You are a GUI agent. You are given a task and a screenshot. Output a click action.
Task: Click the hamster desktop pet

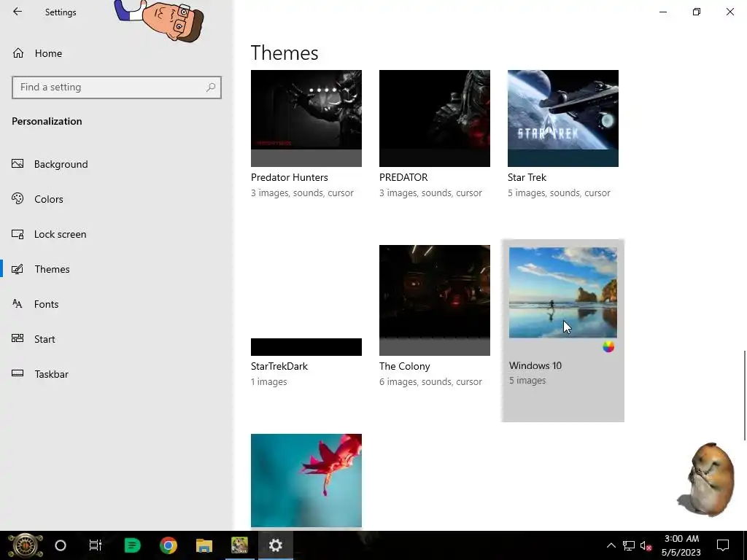[706, 480]
